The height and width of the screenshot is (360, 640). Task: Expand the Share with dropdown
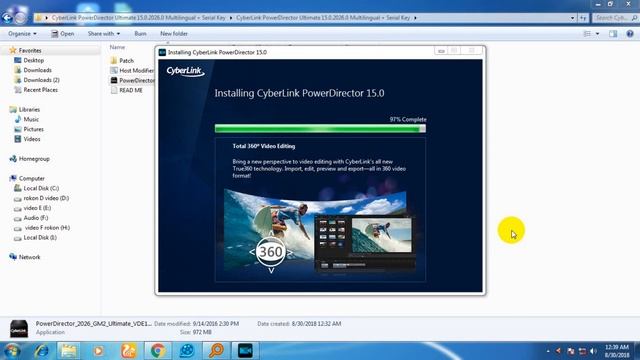pyautogui.click(x=104, y=33)
